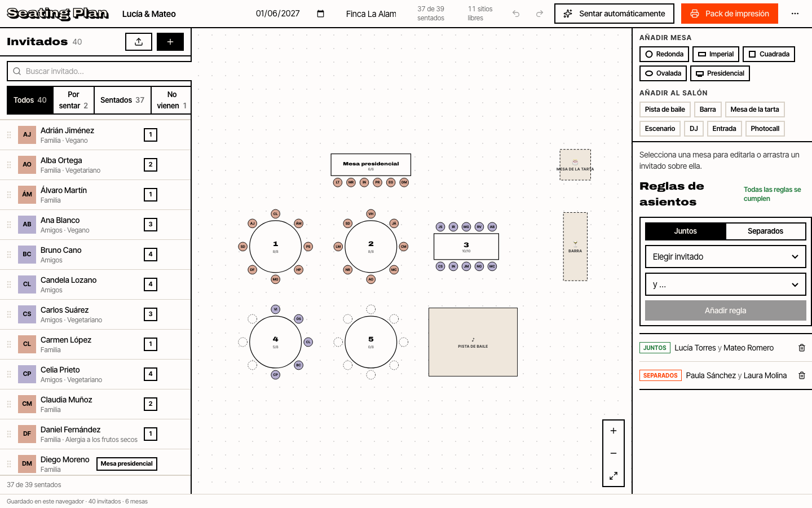Show the Todos 40 guest tab
The image size is (812, 508).
click(x=30, y=100)
